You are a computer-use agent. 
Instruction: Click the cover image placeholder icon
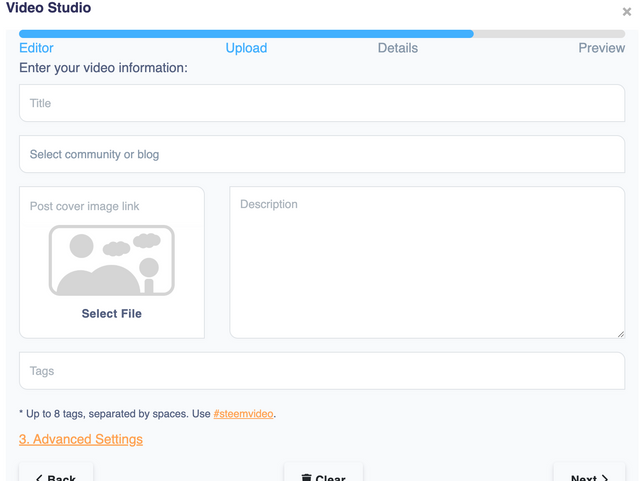tap(111, 260)
